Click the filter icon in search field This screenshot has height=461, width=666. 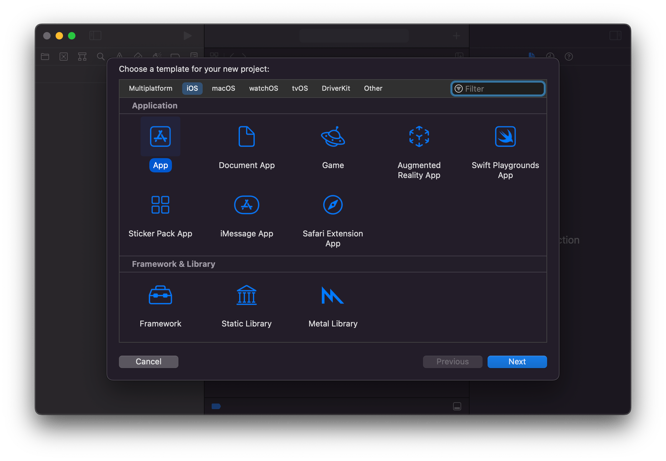click(x=458, y=88)
